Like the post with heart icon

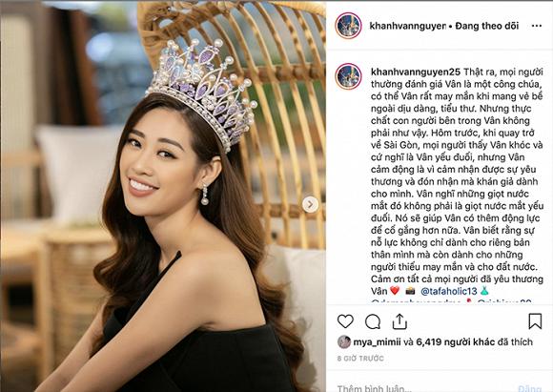coord(345,321)
